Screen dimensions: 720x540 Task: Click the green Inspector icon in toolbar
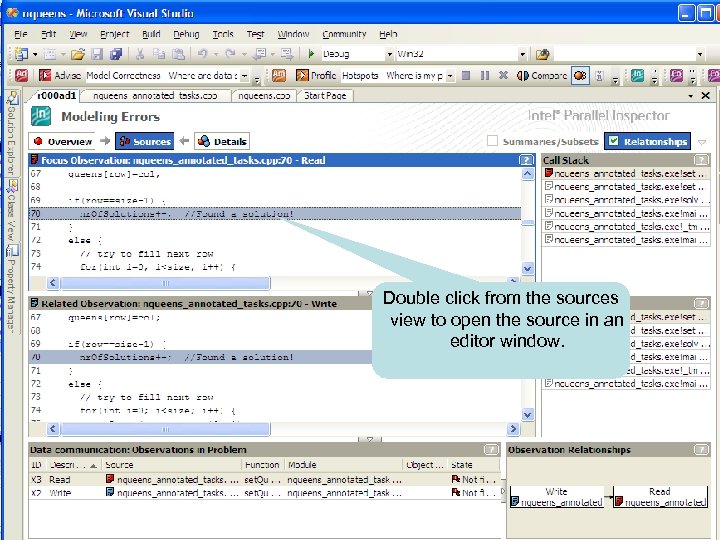637,75
